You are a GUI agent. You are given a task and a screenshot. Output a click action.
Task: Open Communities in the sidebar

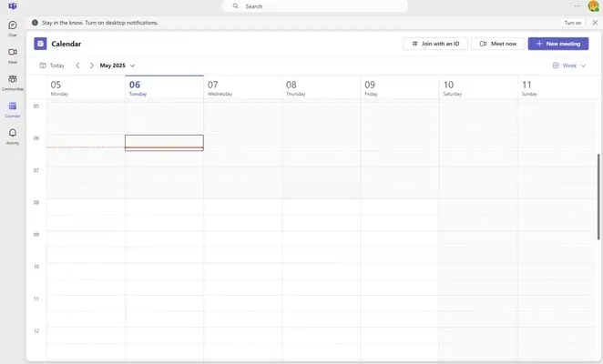13,81
